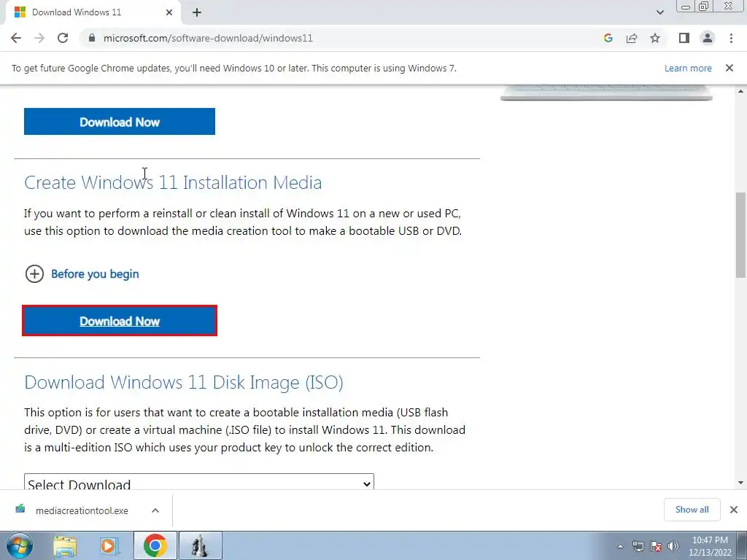Open the chess game taskbar icon
The image size is (747, 560).
(200, 545)
